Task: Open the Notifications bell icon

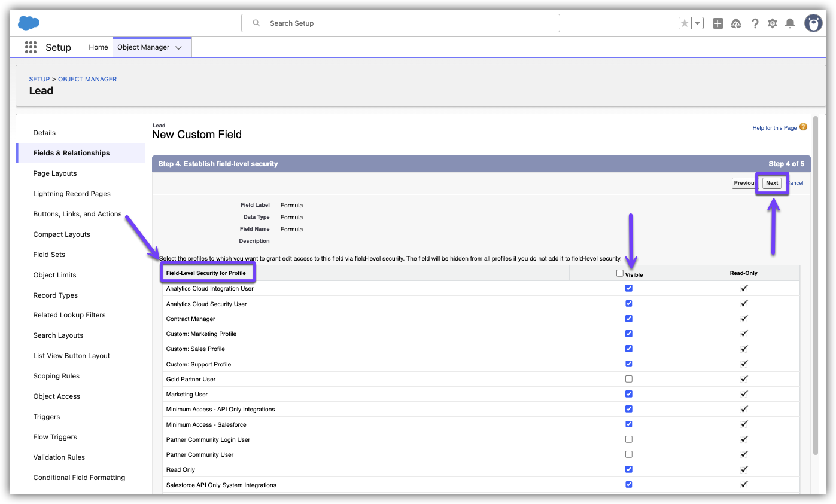Action: [790, 23]
